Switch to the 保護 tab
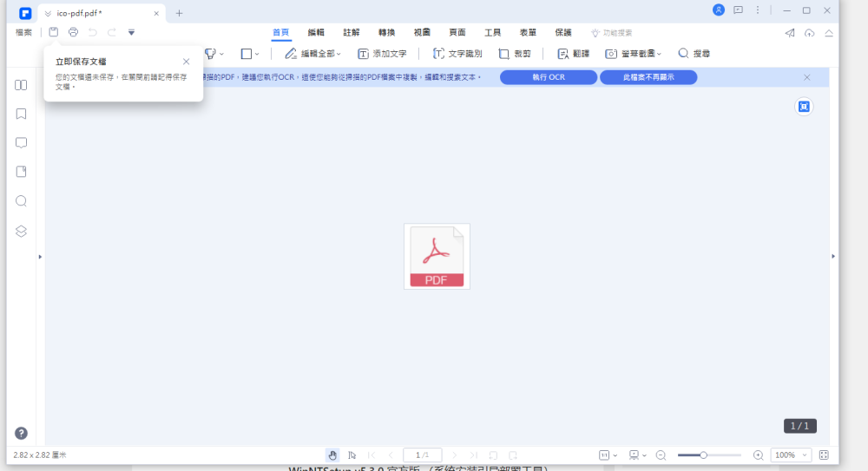Image resolution: width=868 pixels, height=471 pixels. click(563, 33)
